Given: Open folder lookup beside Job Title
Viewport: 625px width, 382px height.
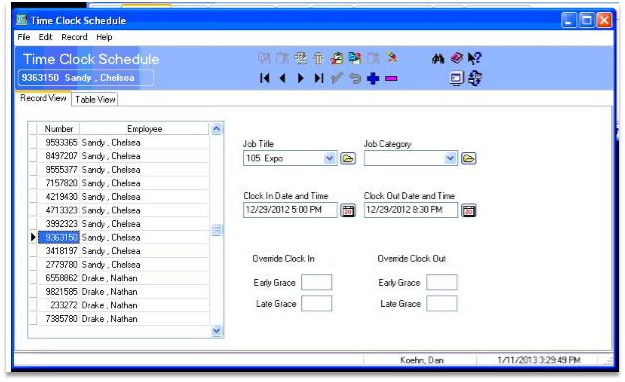Looking at the screenshot, I should tap(348, 158).
